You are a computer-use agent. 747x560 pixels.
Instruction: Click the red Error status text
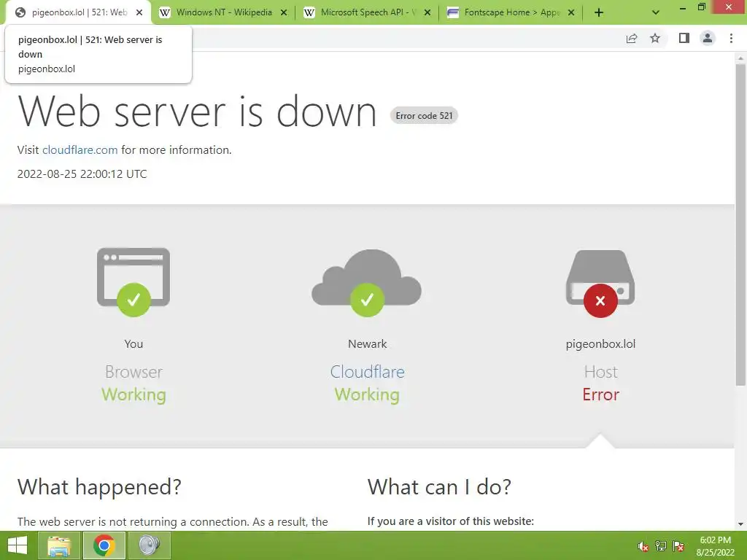point(601,394)
